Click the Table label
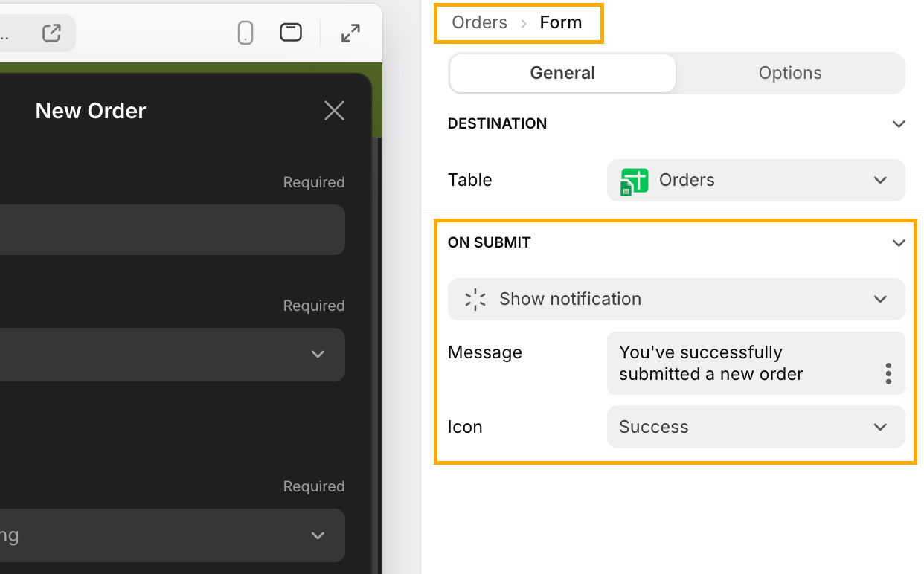Image resolution: width=924 pixels, height=574 pixels. (469, 180)
